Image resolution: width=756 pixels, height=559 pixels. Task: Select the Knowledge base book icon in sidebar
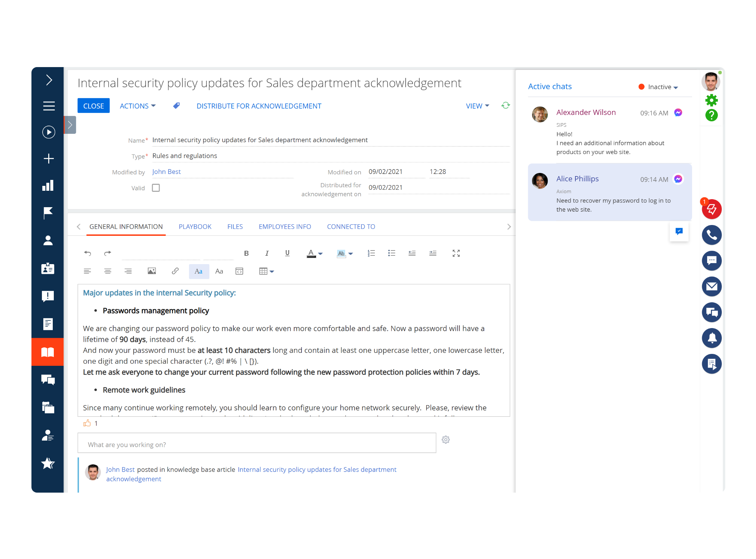pyautogui.click(x=48, y=352)
